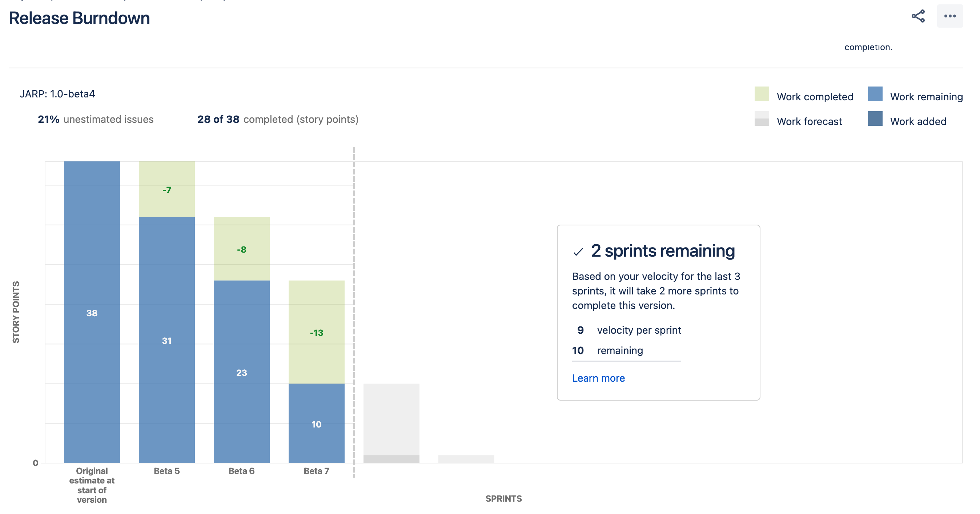Click the first gray forecast bar
This screenshot has height=514, width=980.
[x=391, y=423]
